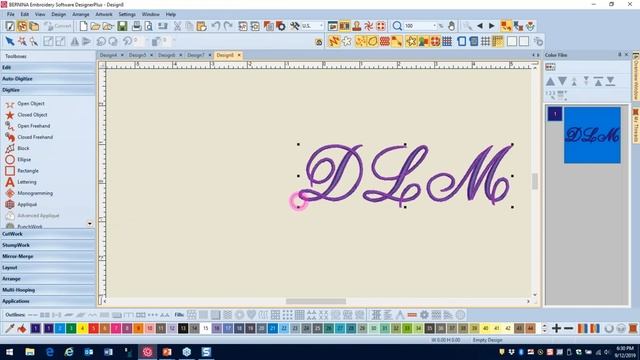This screenshot has width=640, height=360.
Task: Toggle Show Stitches lightning button
Action: 334,41
